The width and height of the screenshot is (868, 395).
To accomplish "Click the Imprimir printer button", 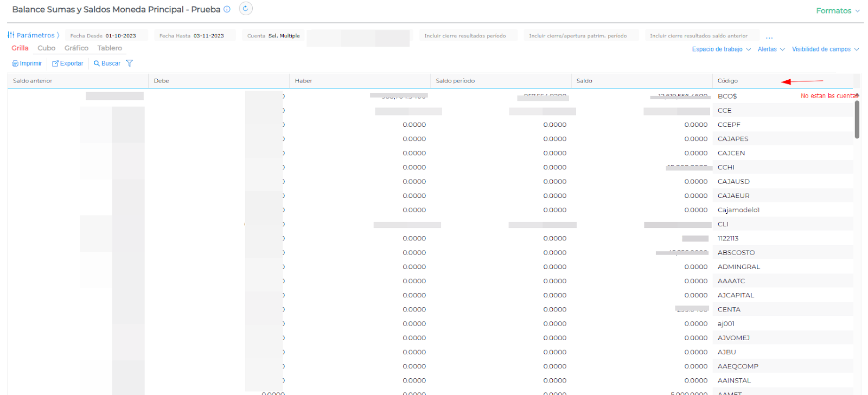I will click(27, 63).
